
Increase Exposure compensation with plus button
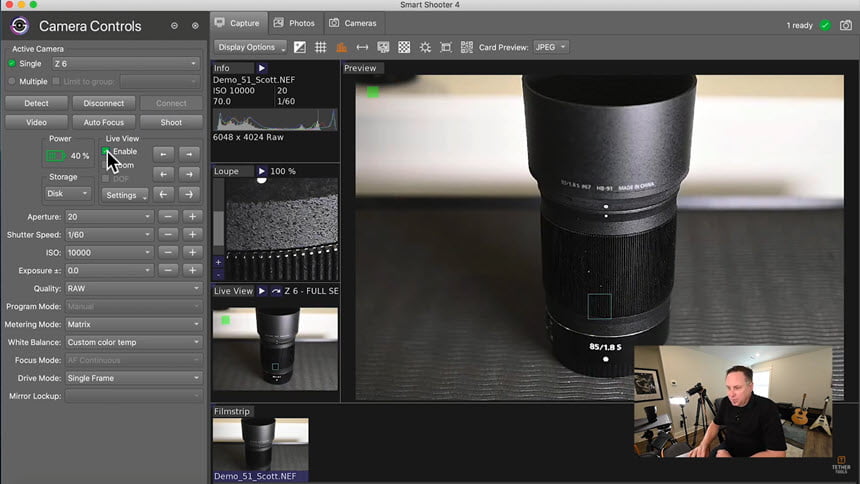pos(193,270)
